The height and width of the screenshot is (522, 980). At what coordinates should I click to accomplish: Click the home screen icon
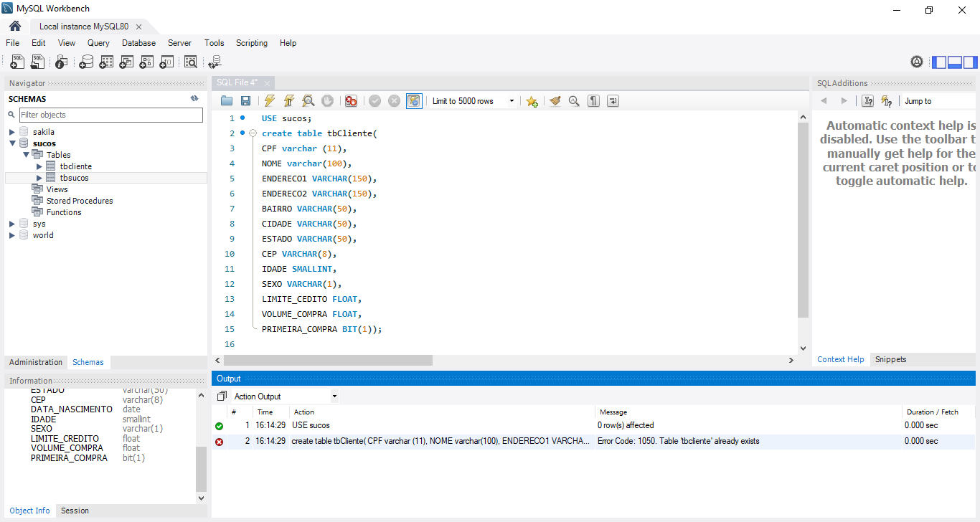click(15, 26)
